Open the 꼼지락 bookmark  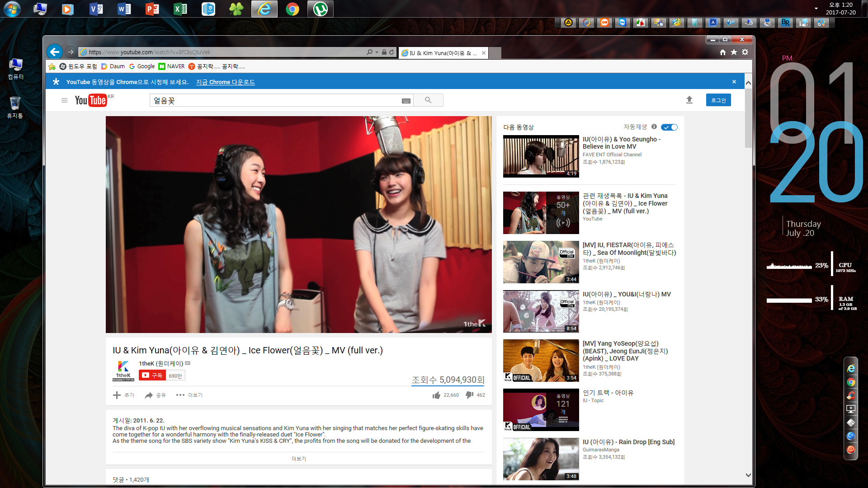pyautogui.click(x=217, y=66)
